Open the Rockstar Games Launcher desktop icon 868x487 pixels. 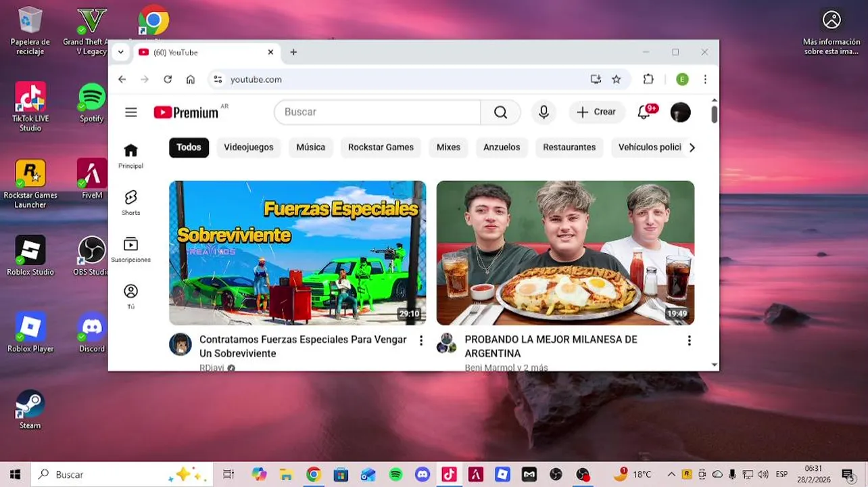click(30, 184)
